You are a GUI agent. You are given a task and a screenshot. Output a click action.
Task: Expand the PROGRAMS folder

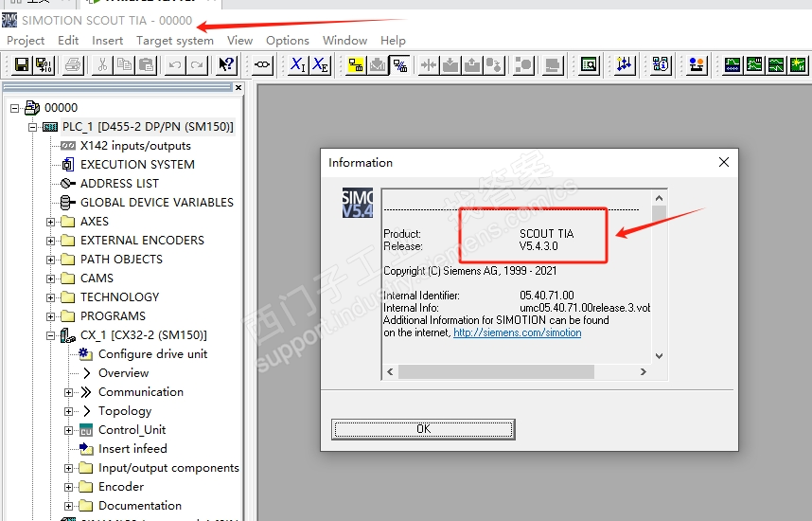pyautogui.click(x=50, y=316)
